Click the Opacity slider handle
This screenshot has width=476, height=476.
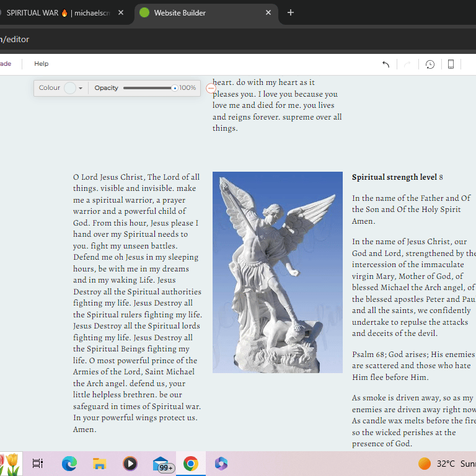click(174, 88)
